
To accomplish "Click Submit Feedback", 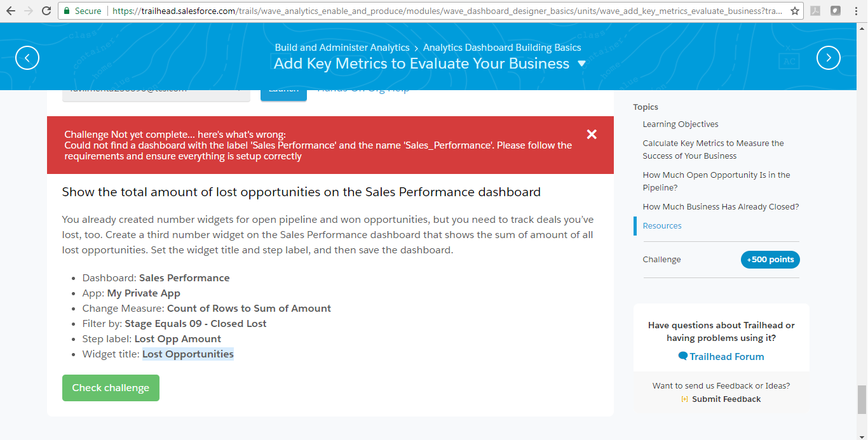I will [726, 399].
